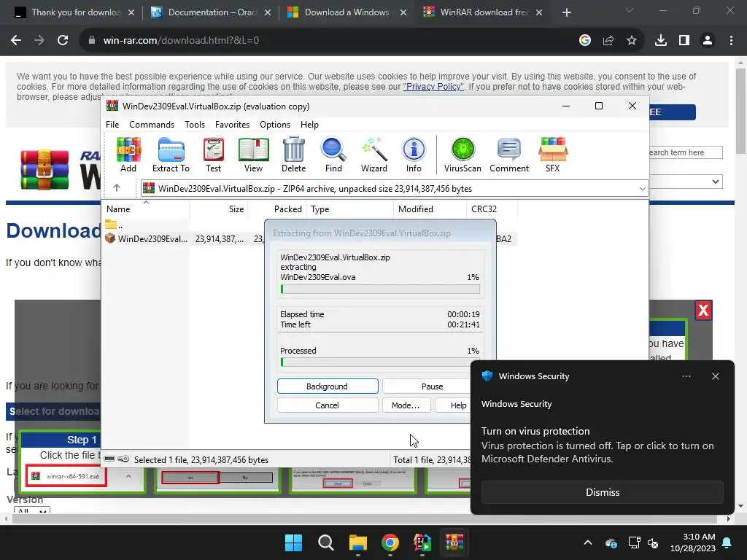Open Chrome downloads icon
747x560 pixels.
pos(661,41)
